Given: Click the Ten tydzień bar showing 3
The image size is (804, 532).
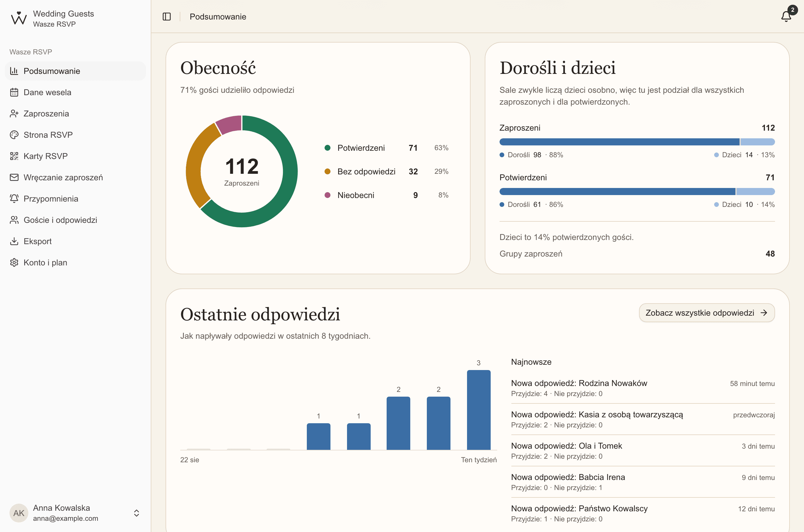Looking at the screenshot, I should coord(479,410).
